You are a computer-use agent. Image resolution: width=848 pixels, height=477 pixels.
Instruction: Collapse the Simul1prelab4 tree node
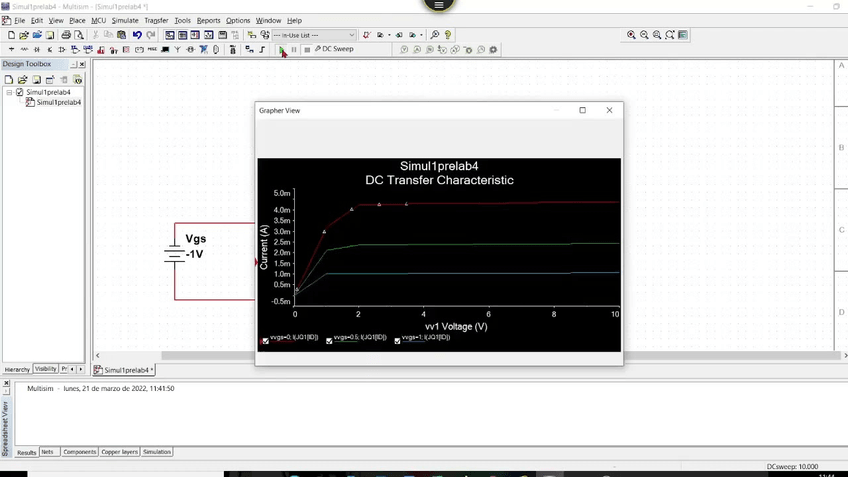tap(9, 92)
